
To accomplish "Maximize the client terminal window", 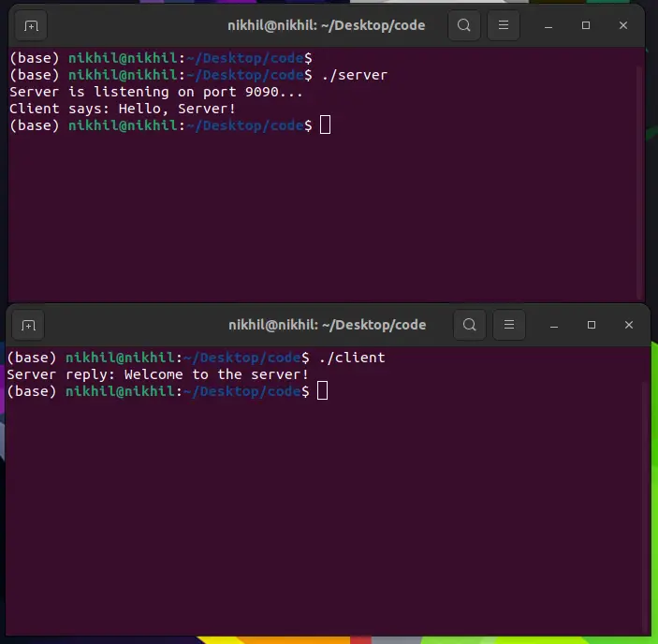I will click(x=592, y=325).
